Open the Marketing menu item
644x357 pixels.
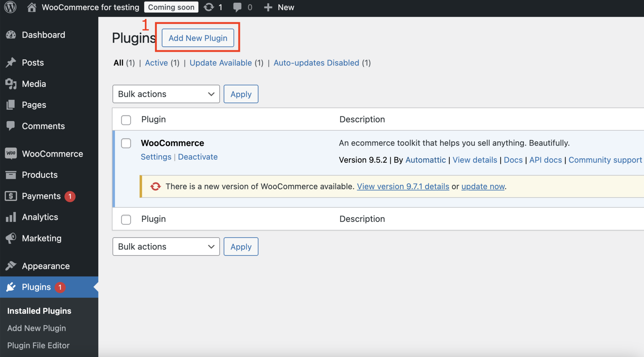[x=42, y=238]
